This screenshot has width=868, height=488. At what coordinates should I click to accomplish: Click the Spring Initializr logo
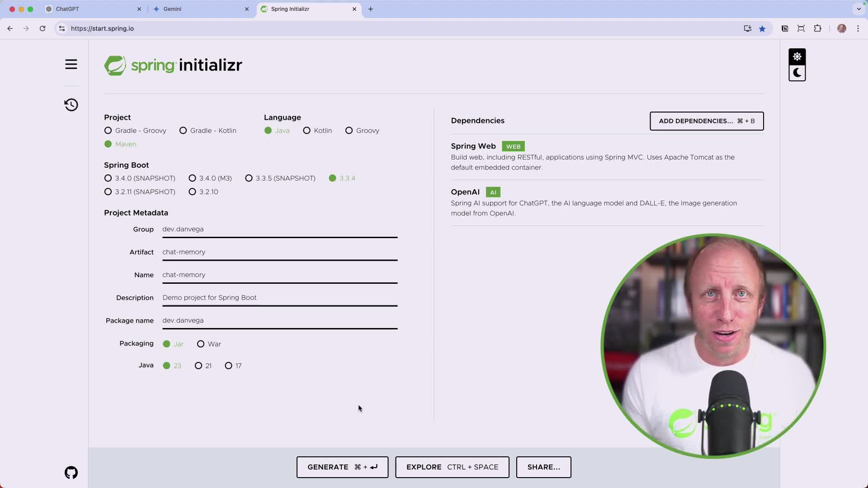(173, 66)
